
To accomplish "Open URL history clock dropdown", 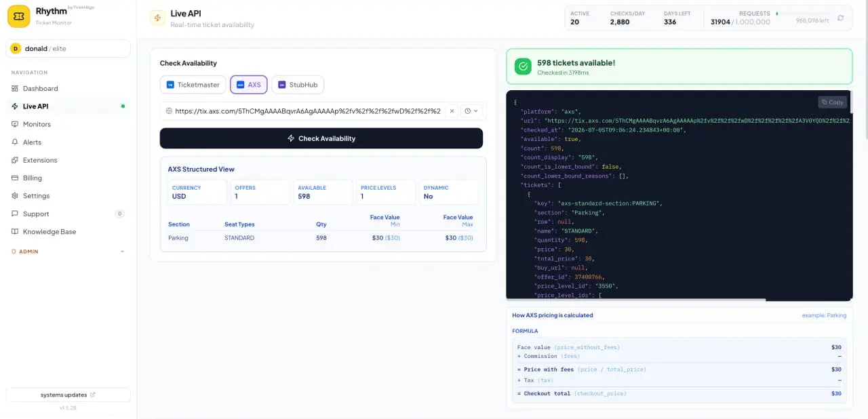I will 471,111.
